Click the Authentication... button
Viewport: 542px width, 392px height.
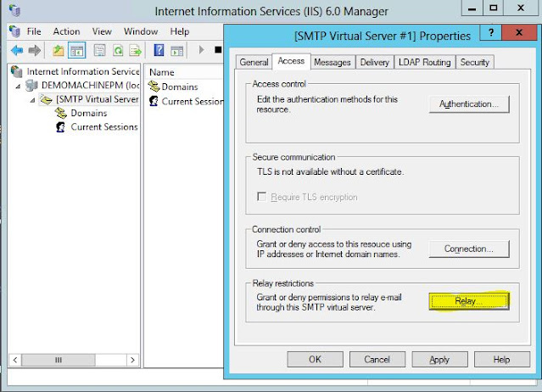(469, 104)
